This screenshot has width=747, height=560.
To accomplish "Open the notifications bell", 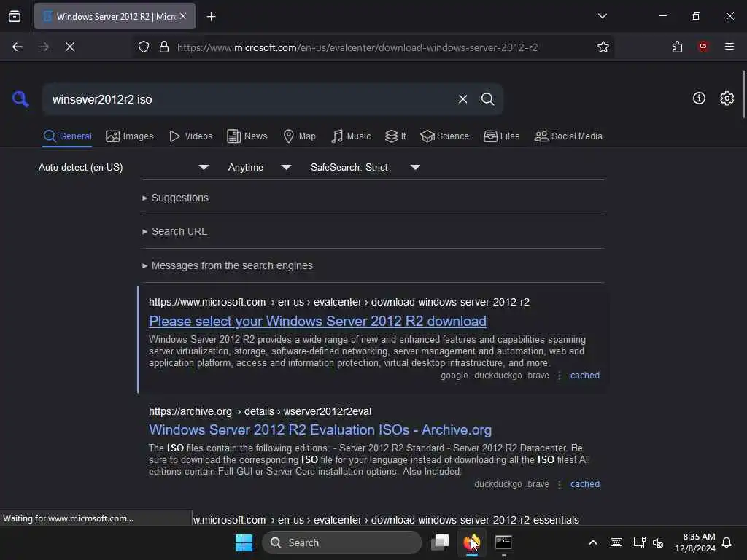I will (x=727, y=542).
